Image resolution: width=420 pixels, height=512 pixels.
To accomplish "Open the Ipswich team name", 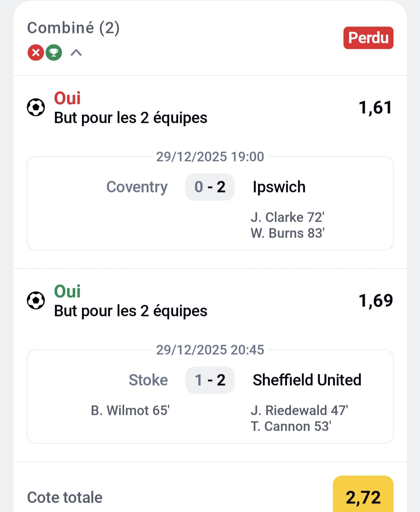I will (x=279, y=187).
